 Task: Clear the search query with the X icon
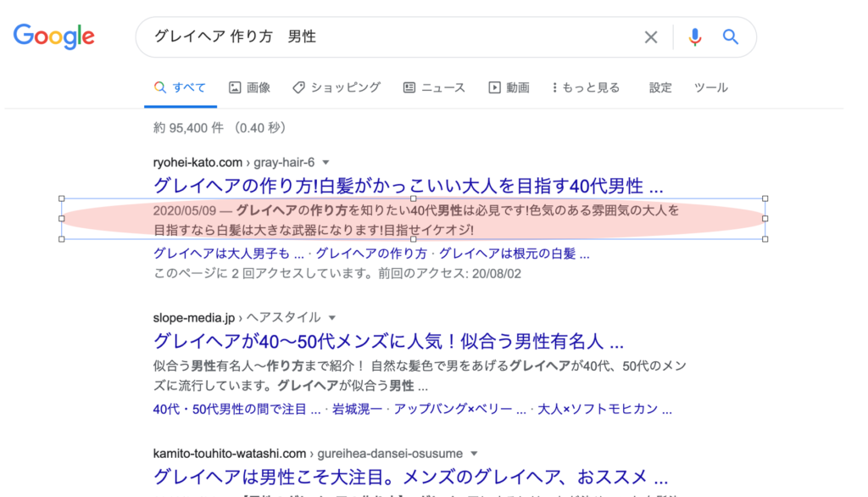pos(651,37)
